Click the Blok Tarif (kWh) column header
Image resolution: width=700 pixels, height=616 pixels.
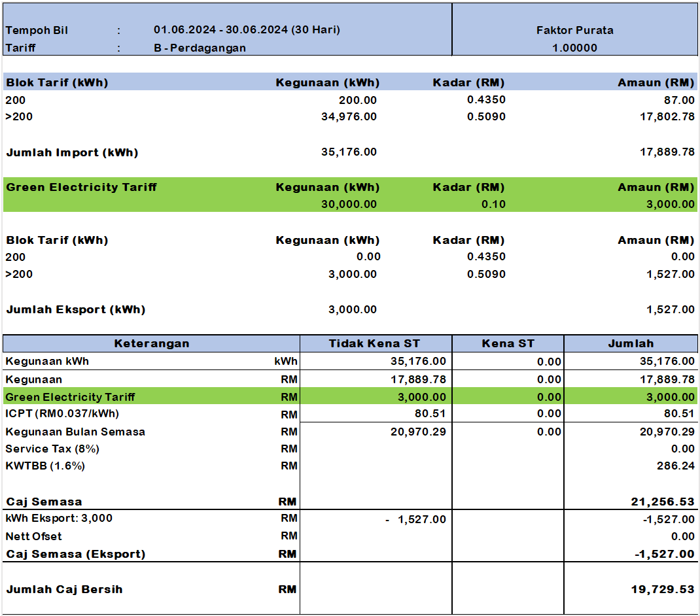55,82
